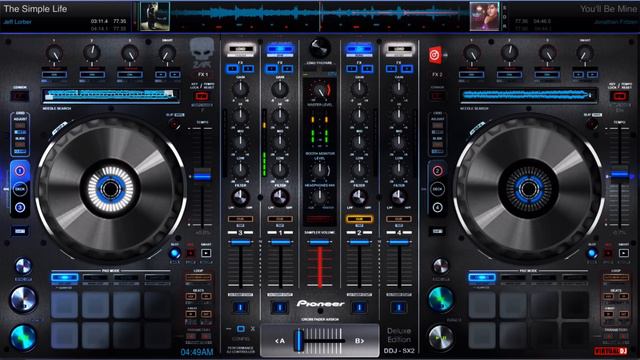Screen dimensions: 640x360
Task: Click the right deck album art thumbnail
Action: pyautogui.click(x=484, y=16)
